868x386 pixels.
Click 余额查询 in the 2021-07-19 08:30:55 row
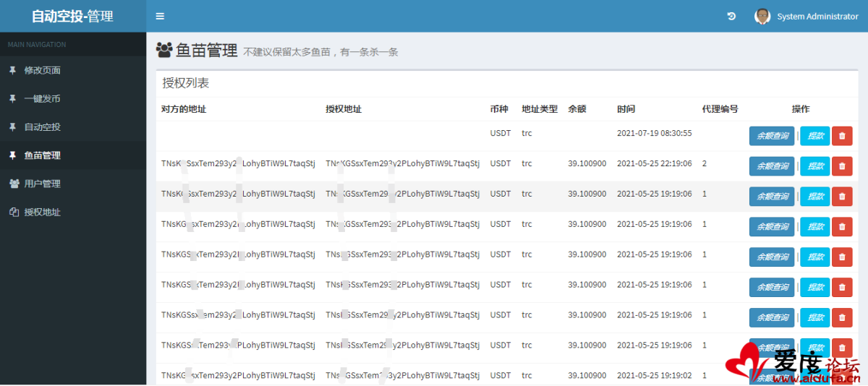pos(772,136)
